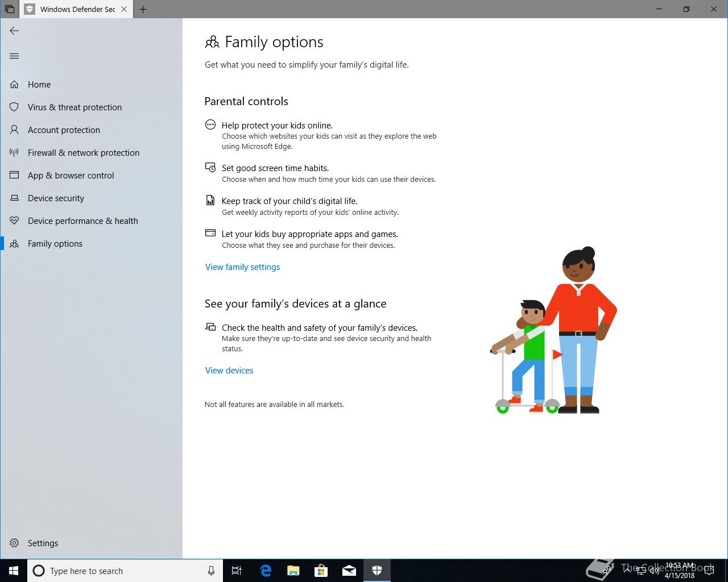Click 'Not all features are available' note

[274, 404]
